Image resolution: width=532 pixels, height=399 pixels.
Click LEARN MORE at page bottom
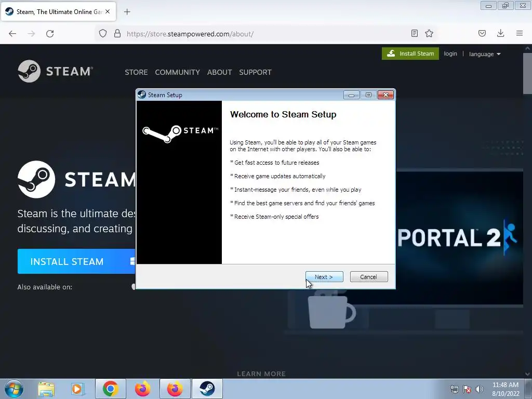point(261,374)
